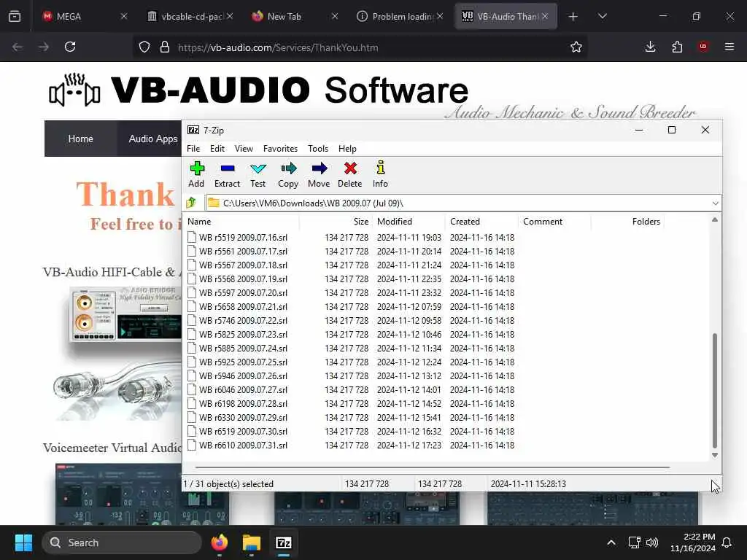Screen dimensions: 747x560
Task: Sort by Name column header
Action: click(x=242, y=222)
